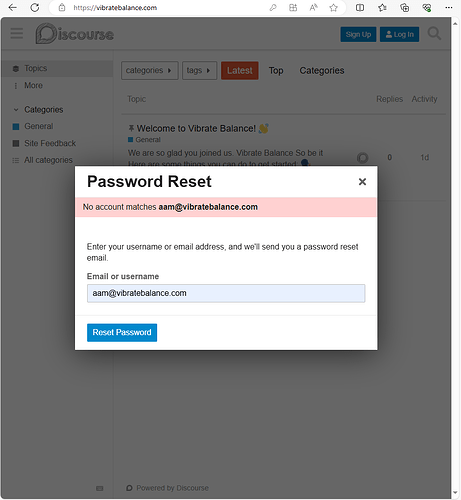Open Welcome to Vibrate Balance topic
Screen dimensions: 461x500
196,128
